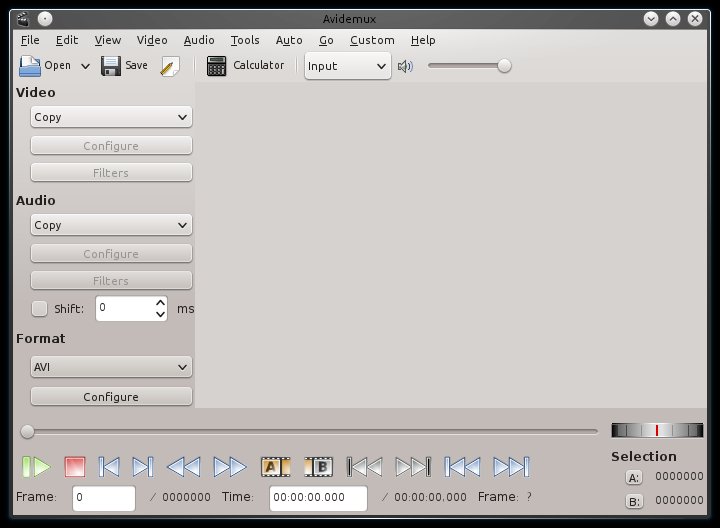Open the AVI format dropdown
The height and width of the screenshot is (528, 720).
tap(111, 367)
